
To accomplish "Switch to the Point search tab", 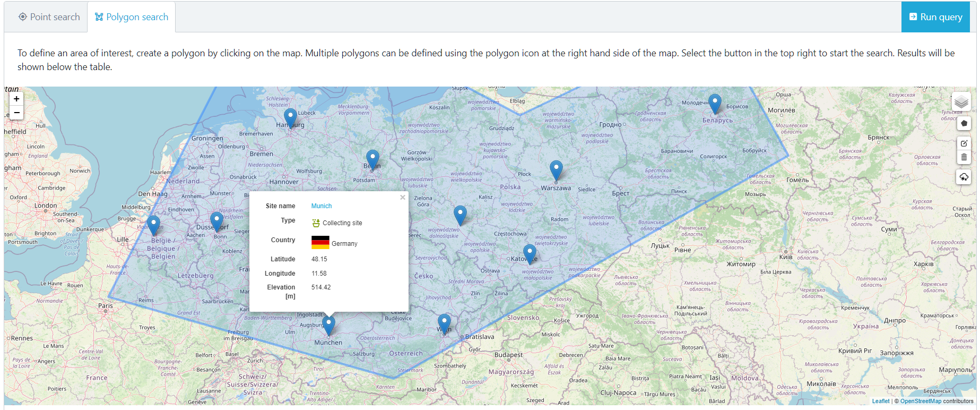I will pos(49,17).
